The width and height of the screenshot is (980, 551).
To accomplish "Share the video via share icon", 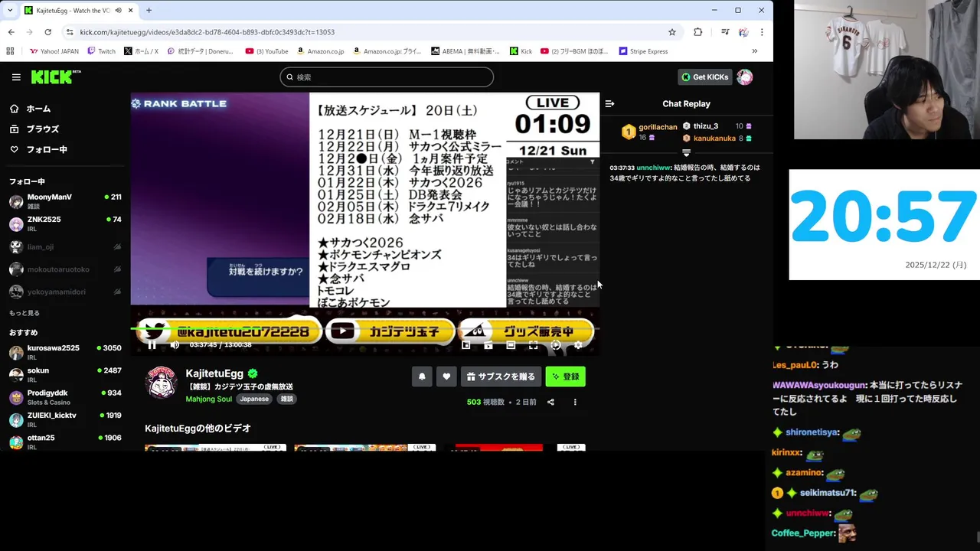I will 550,402.
